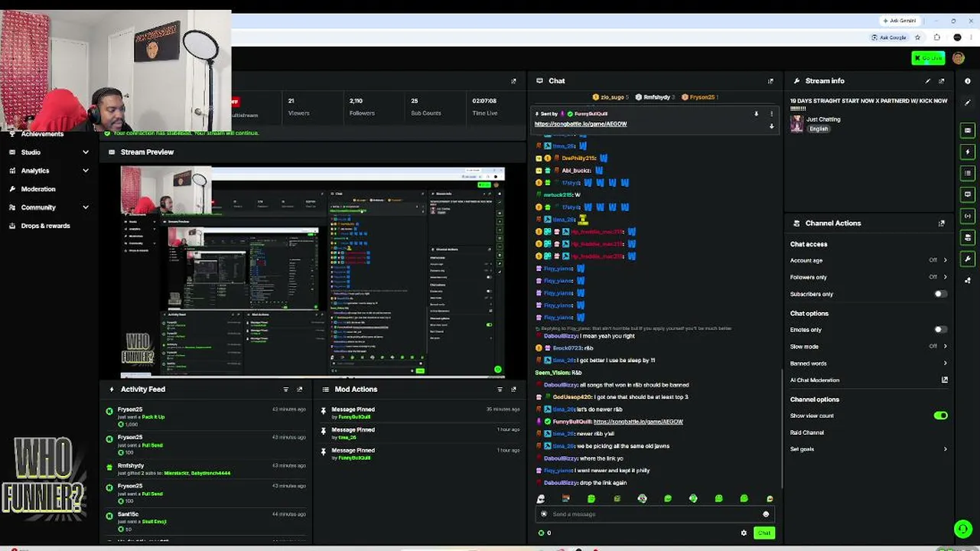Viewport: 980px width, 551px height.
Task: Toggle chat widget icon in right sidebar
Action: point(968,194)
